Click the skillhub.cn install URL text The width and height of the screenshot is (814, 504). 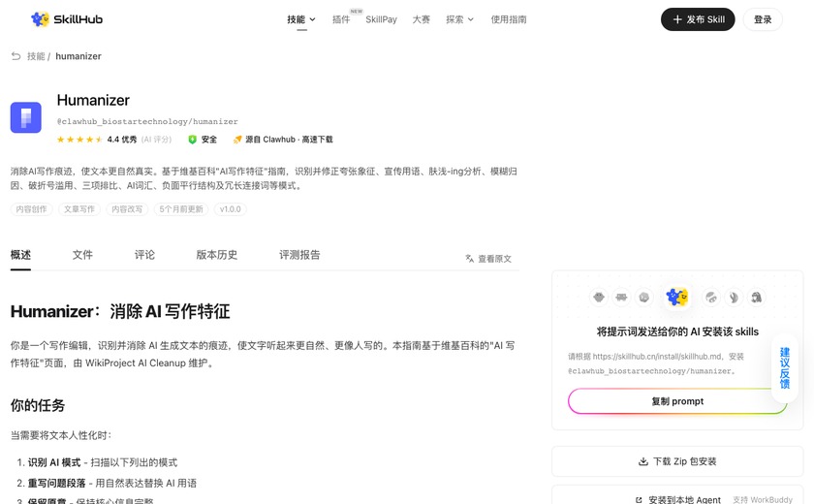click(x=657, y=357)
